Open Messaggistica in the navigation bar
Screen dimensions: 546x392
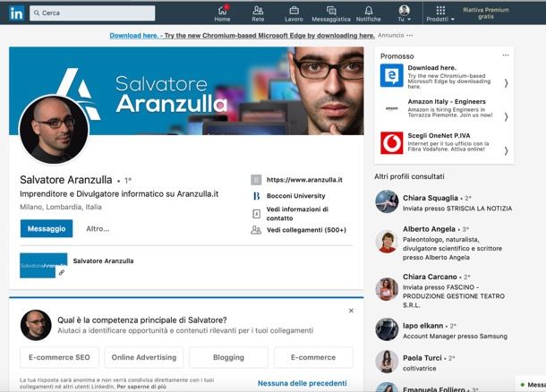(331, 13)
